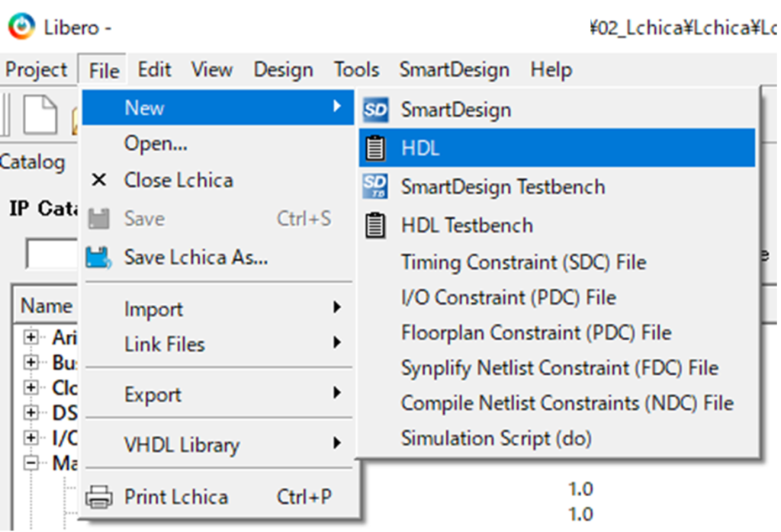Expand the tree node starting with Ari
Viewport: 781px width, 532px height.
[31, 337]
